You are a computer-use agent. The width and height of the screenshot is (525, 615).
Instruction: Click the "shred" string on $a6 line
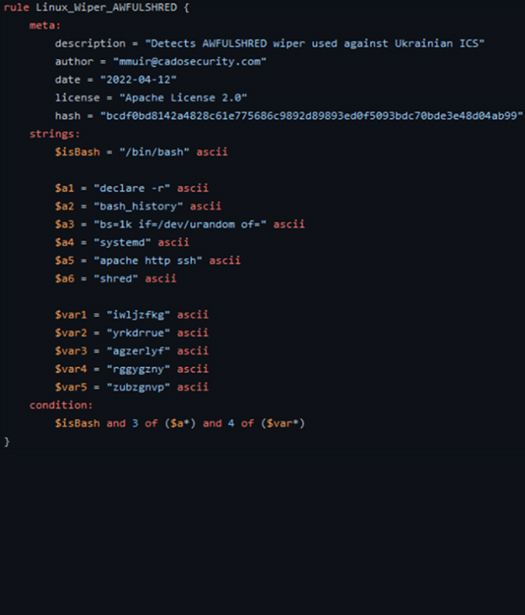[116, 278]
